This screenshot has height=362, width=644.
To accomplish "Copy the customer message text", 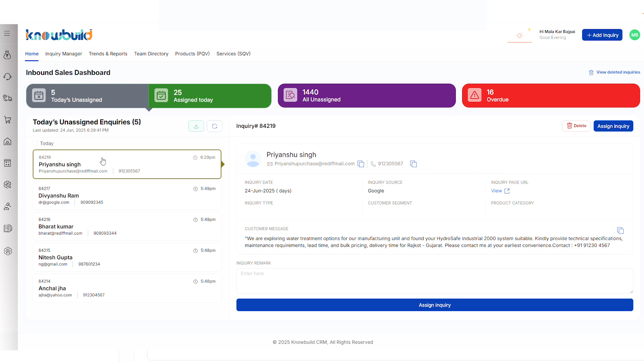I will click(x=620, y=231).
